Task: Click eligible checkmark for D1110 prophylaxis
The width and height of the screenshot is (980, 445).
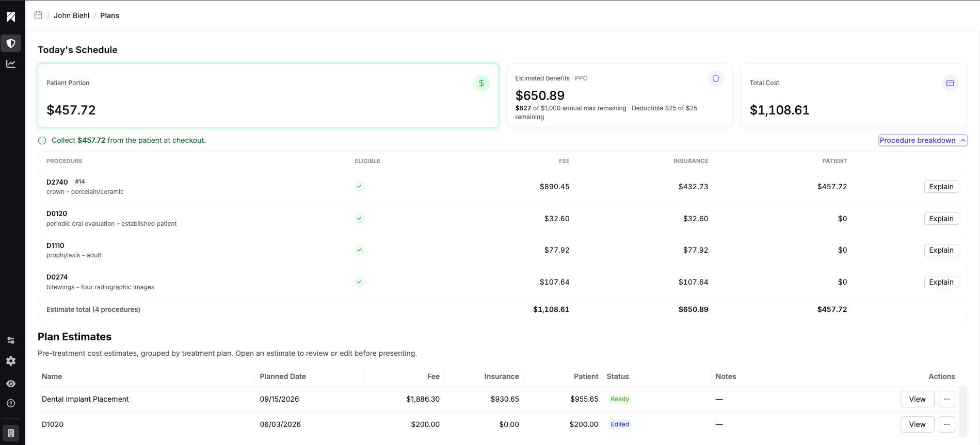Action: tap(360, 250)
